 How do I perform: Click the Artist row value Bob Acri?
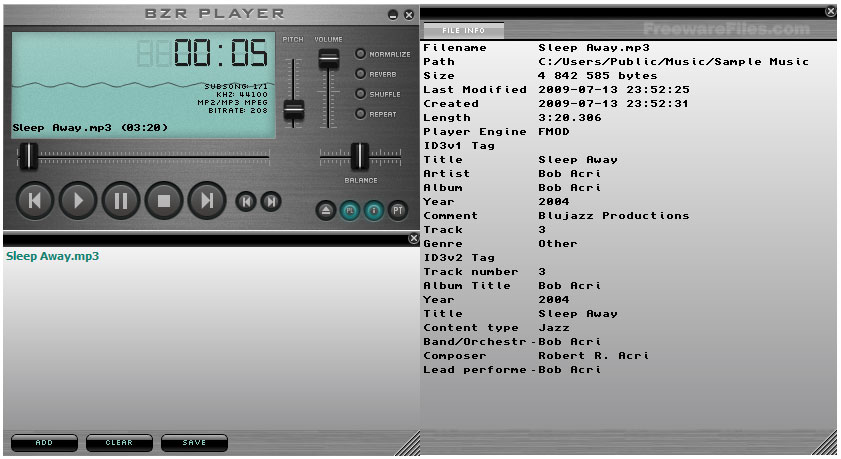(x=570, y=174)
